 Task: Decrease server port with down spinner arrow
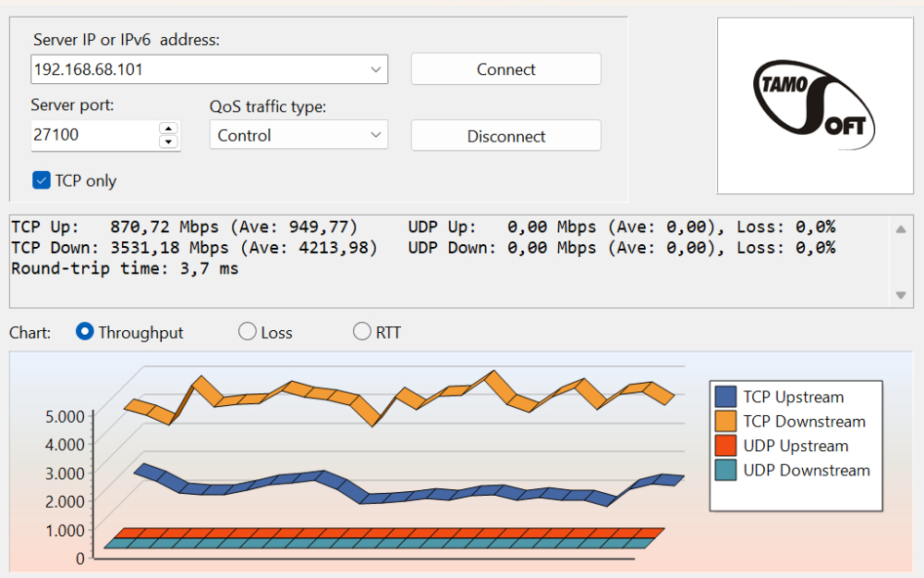pyautogui.click(x=168, y=141)
